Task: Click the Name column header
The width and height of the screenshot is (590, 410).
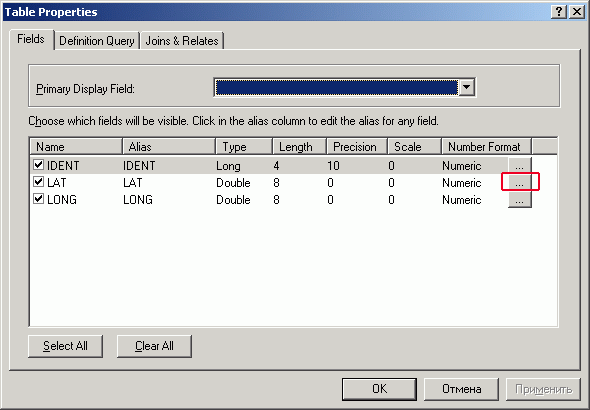Action: coord(76,146)
